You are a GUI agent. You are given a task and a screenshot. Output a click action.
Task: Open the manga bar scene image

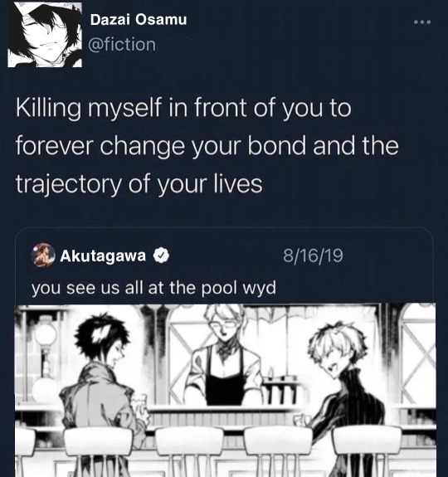(x=226, y=390)
